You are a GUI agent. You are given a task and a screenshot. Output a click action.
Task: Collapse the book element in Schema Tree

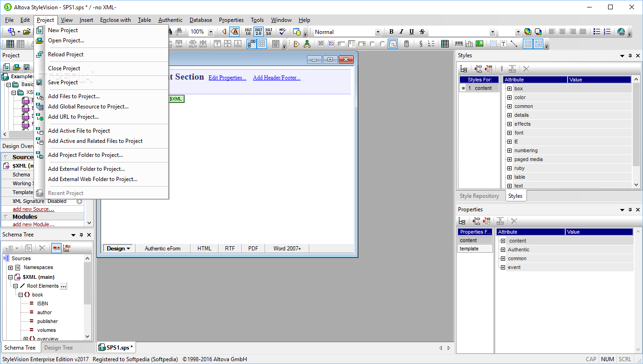(21, 295)
